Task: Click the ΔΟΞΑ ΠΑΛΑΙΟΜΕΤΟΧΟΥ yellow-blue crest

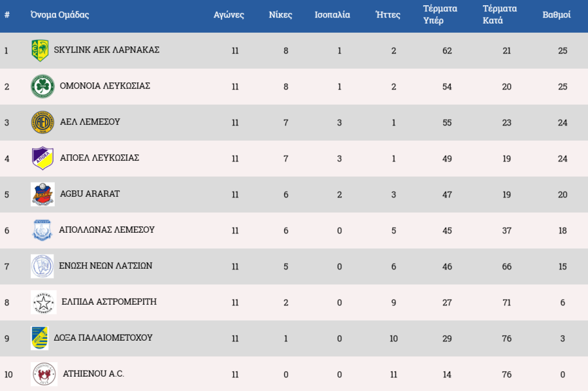Action: [40, 338]
